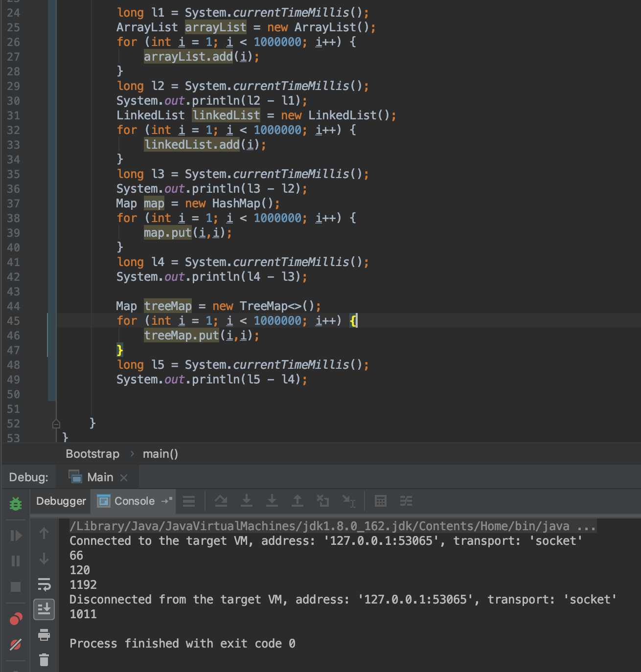Image resolution: width=641 pixels, height=672 pixels.
Task: Click 'map.put(i,i);' code line
Action: [188, 233]
